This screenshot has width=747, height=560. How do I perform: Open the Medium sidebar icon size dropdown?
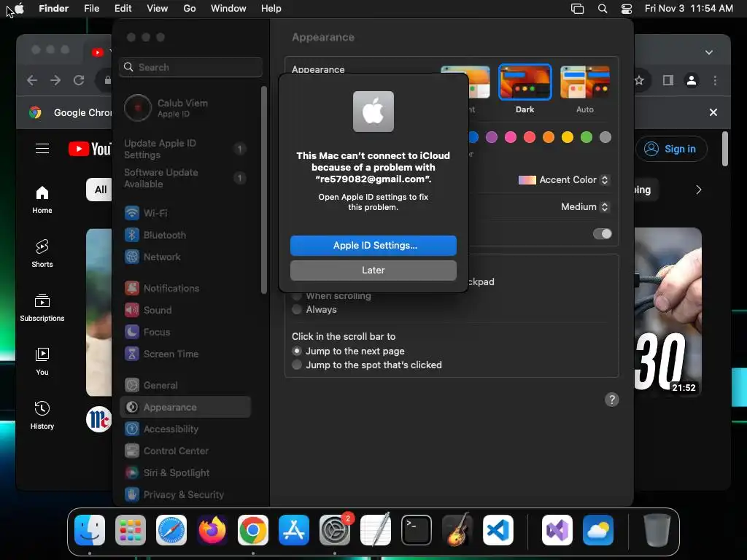tap(584, 206)
